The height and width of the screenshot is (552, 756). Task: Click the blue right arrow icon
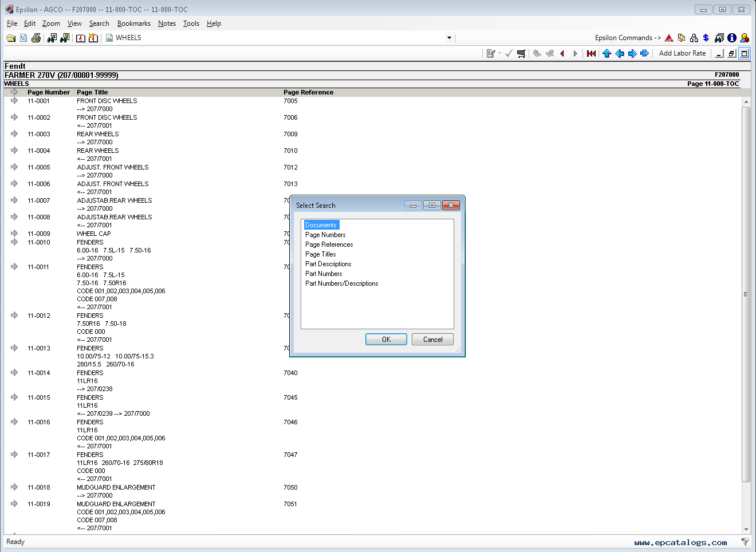click(632, 53)
